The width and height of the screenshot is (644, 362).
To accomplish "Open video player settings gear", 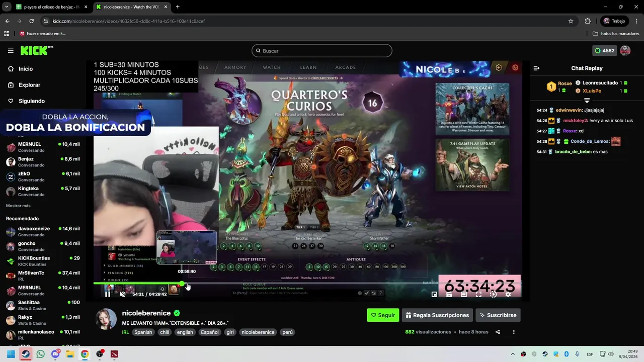I will [x=508, y=295].
